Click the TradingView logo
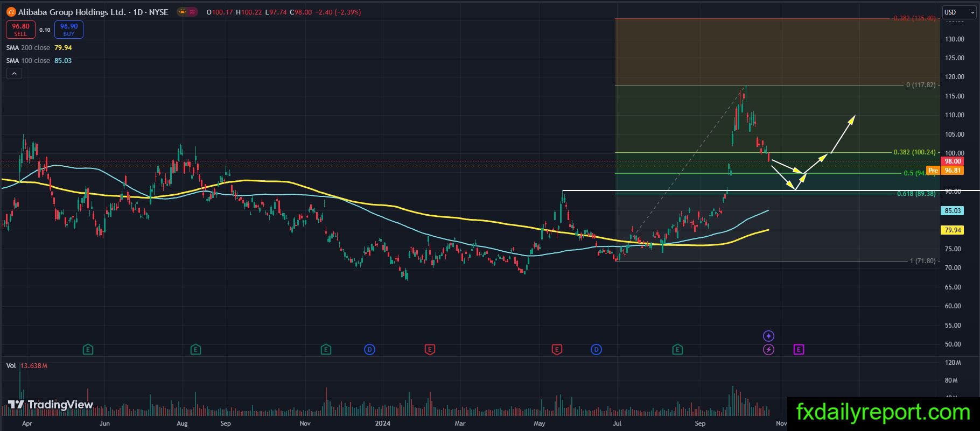 click(x=51, y=405)
